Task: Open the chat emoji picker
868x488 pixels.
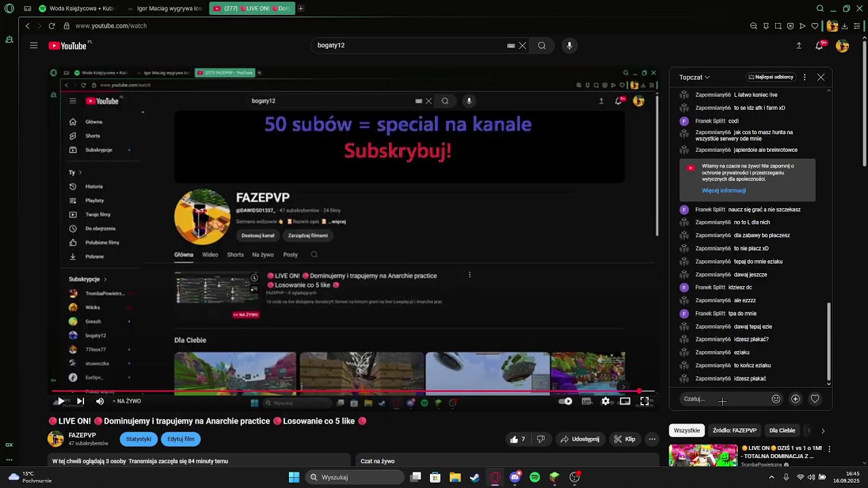Action: click(776, 399)
